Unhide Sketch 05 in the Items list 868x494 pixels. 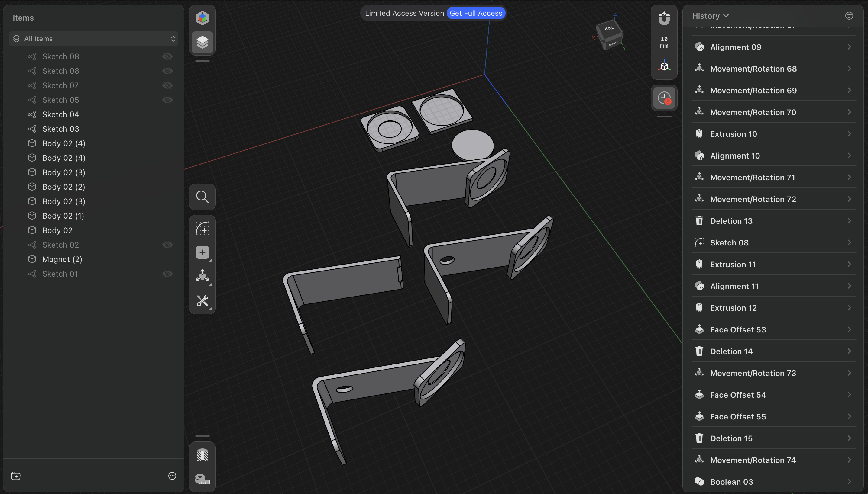[167, 100]
